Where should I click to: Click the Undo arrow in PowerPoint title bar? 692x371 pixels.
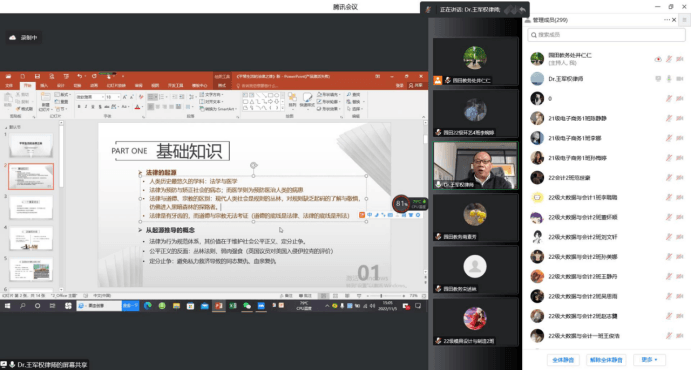tap(79, 76)
